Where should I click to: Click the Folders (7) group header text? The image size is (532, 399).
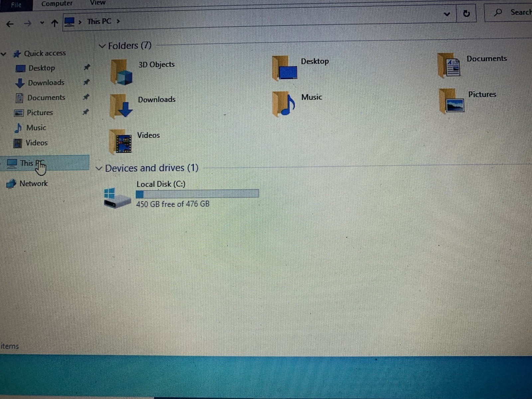[x=130, y=46]
